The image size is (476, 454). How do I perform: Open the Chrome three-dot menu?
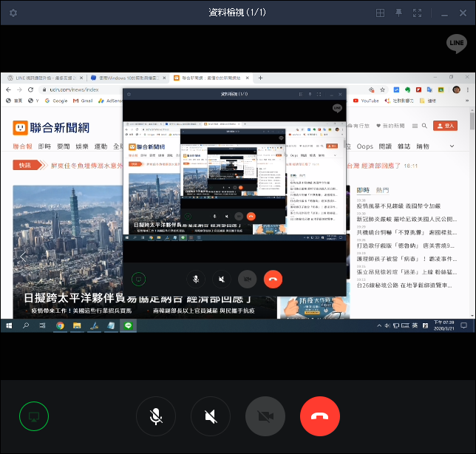point(467,89)
